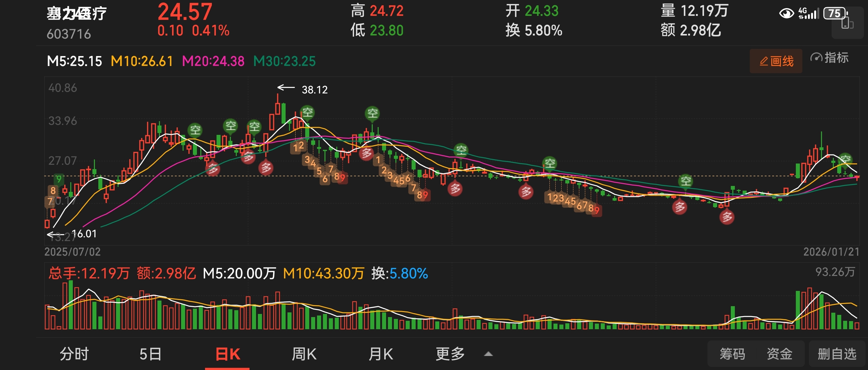Switch to the 分时 tab

click(74, 354)
